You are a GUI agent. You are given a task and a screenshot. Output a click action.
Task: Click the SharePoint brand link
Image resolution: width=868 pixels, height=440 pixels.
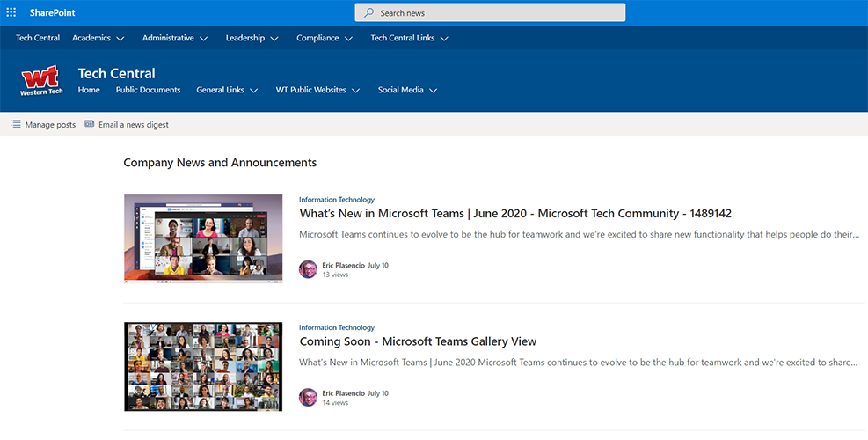pyautogui.click(x=52, y=12)
